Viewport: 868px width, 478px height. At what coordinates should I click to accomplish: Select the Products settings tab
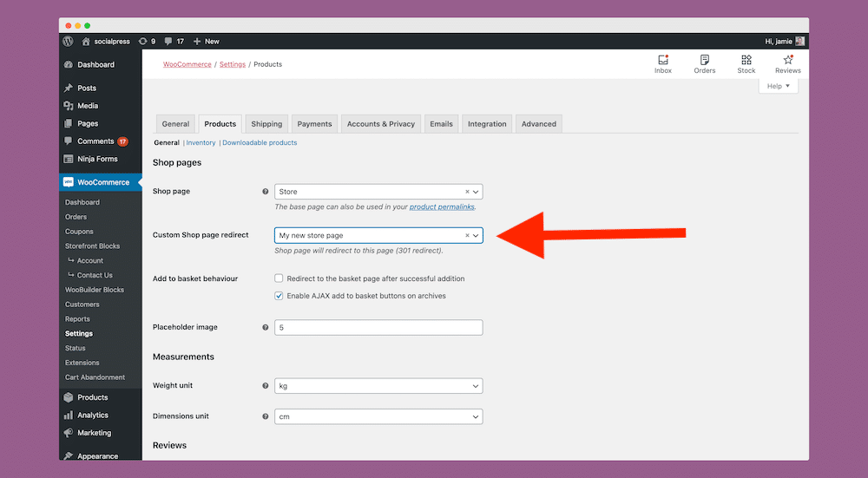pos(220,124)
